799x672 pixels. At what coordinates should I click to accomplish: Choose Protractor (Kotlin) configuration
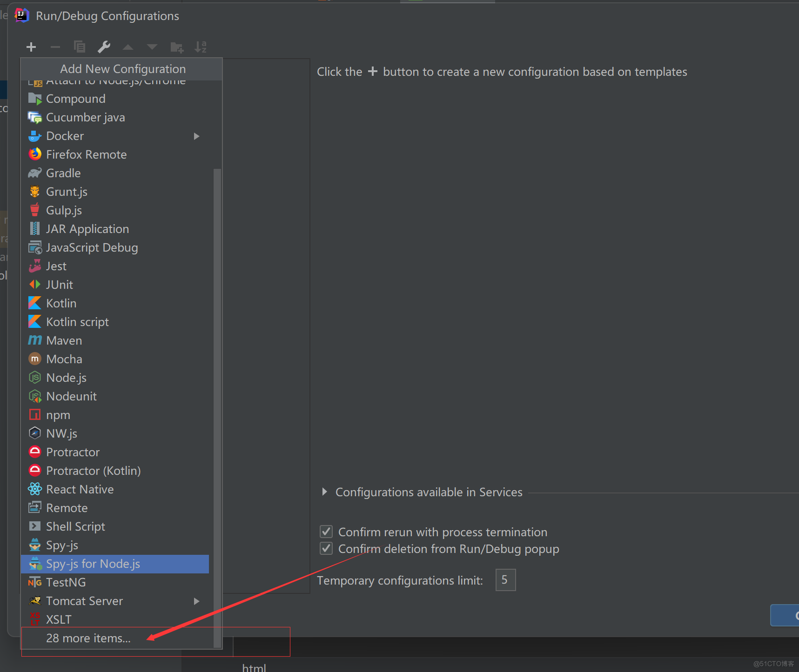(115, 471)
